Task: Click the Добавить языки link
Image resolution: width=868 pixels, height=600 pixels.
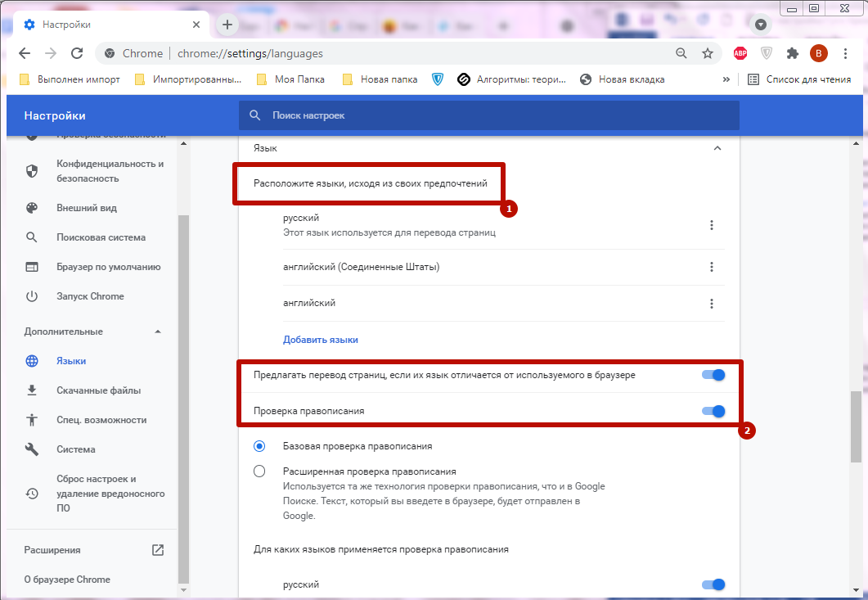Action: (321, 340)
